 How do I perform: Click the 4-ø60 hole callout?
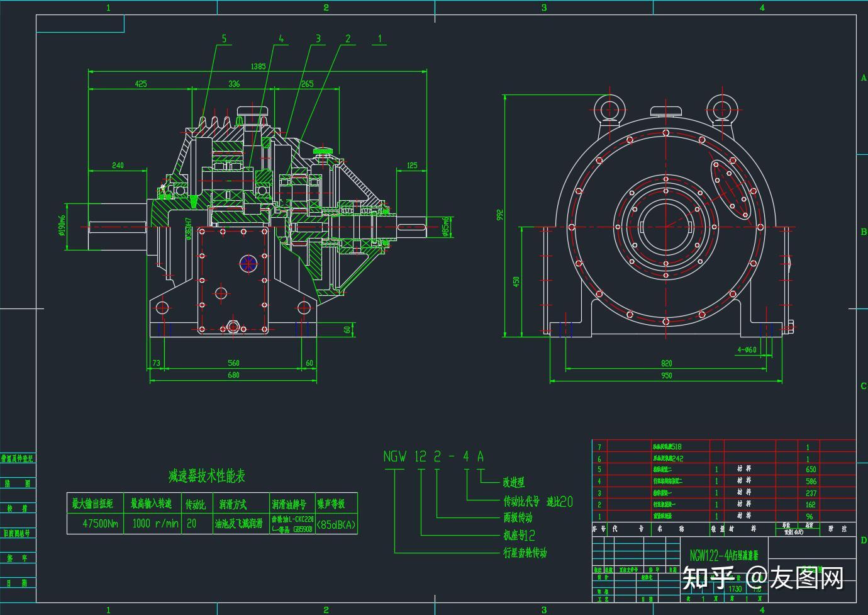[x=747, y=350]
